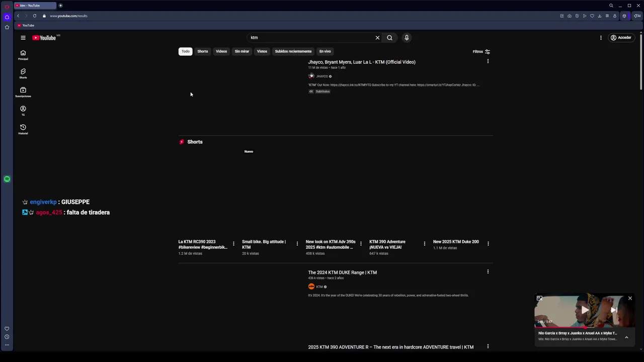The height and width of the screenshot is (362, 644).
Task: Open Small bike. Big attitude short
Action: [264, 244]
